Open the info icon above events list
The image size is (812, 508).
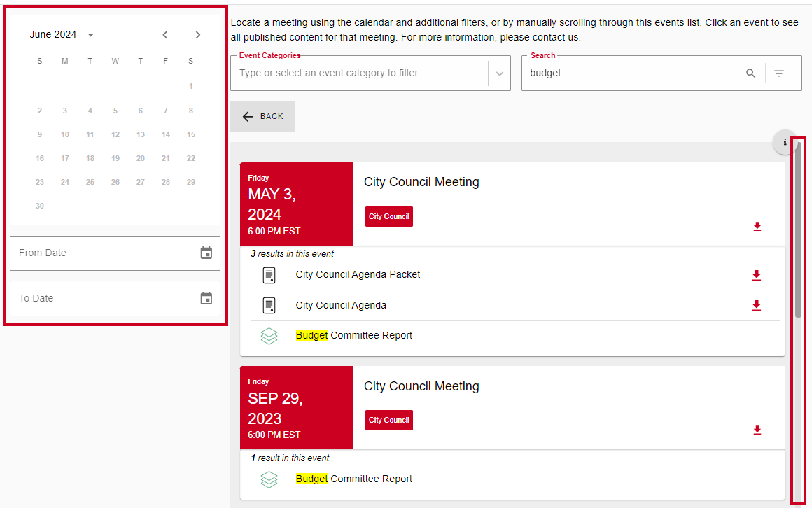pyautogui.click(x=785, y=142)
